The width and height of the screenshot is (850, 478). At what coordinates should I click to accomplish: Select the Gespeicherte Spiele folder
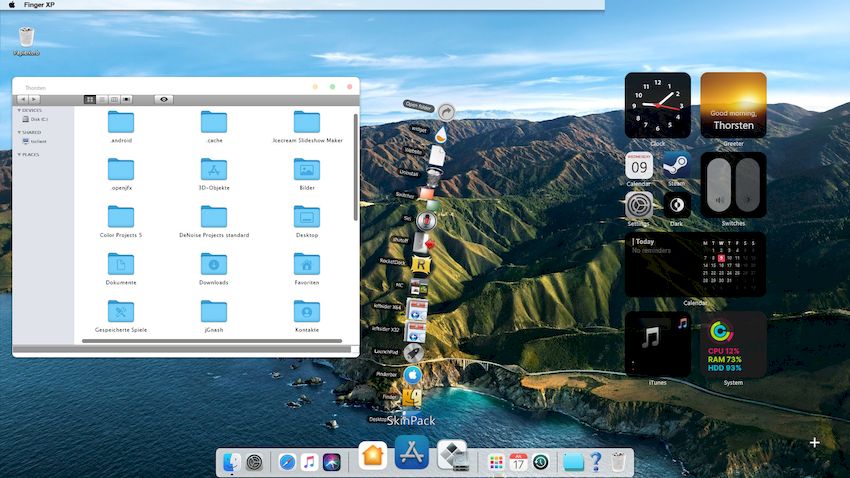point(121,316)
